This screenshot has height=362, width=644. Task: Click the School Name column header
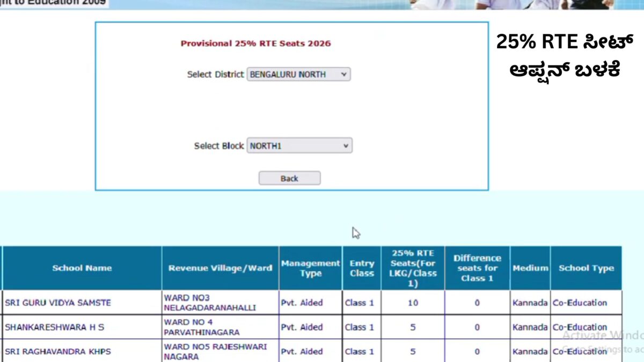82,268
